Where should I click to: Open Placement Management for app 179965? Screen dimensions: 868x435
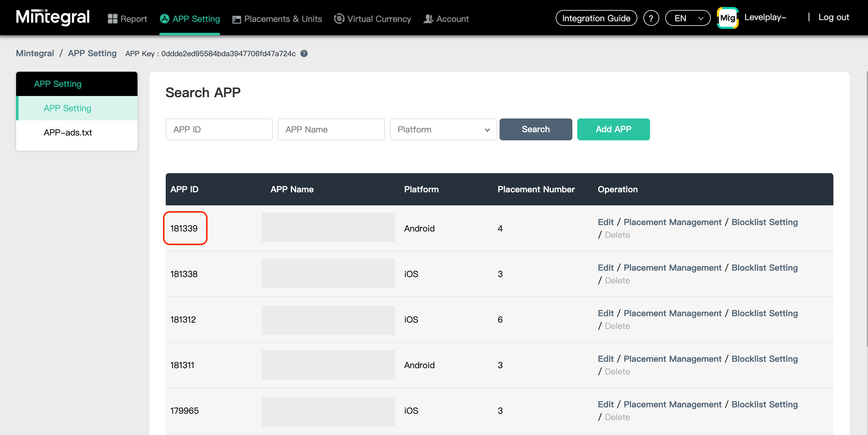coord(673,404)
